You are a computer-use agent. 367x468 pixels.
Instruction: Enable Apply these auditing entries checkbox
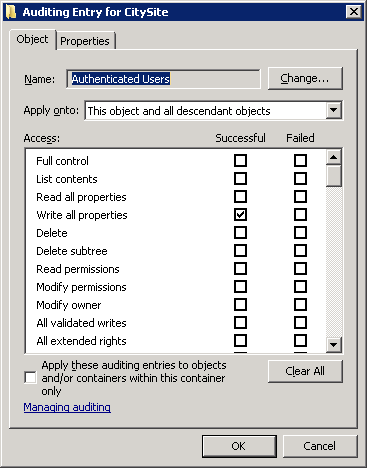pos(30,378)
